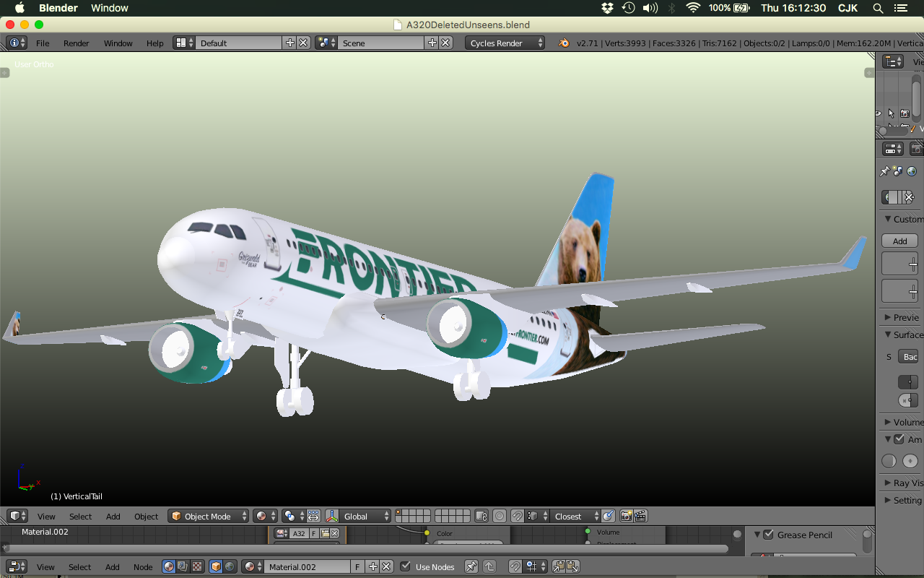Render OpenGL animation of the viewport

[x=640, y=516]
